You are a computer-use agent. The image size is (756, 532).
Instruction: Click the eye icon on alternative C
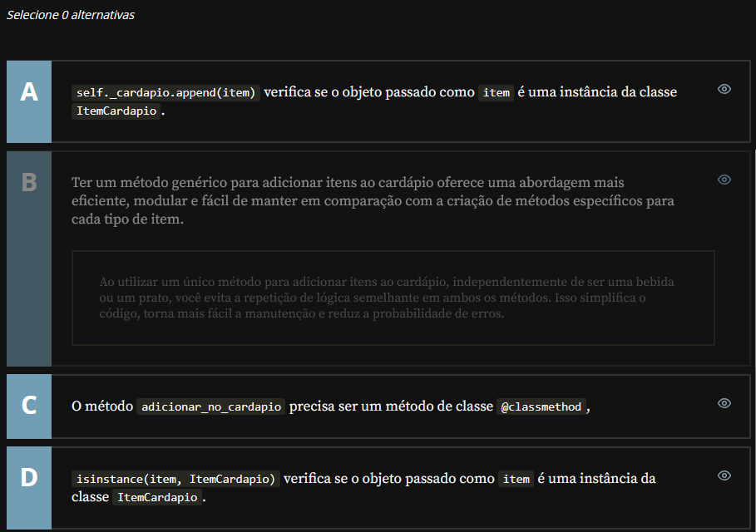tap(724, 401)
